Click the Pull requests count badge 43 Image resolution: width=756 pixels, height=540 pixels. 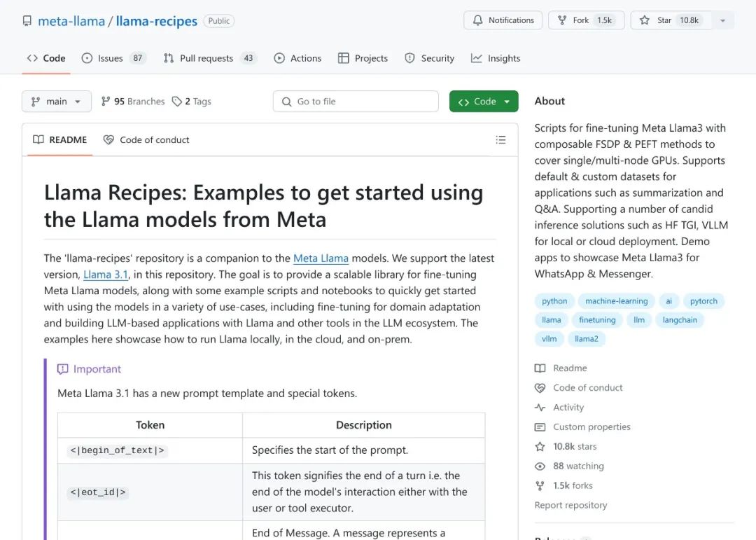point(248,58)
